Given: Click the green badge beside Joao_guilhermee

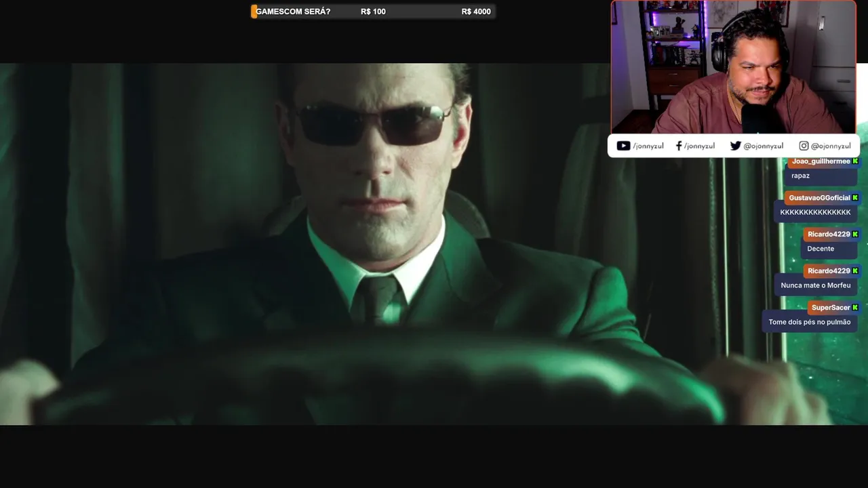Looking at the screenshot, I should click(855, 161).
